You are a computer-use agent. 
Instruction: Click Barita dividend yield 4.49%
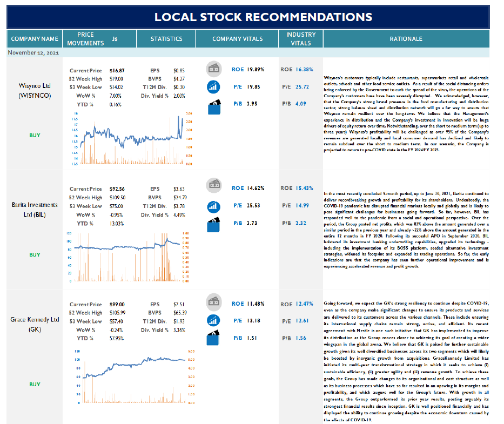pyautogui.click(x=179, y=215)
